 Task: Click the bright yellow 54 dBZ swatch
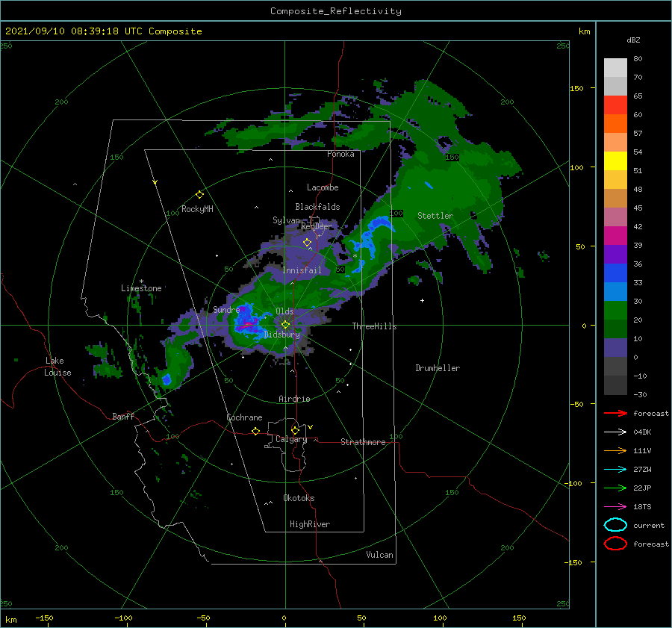(615, 161)
